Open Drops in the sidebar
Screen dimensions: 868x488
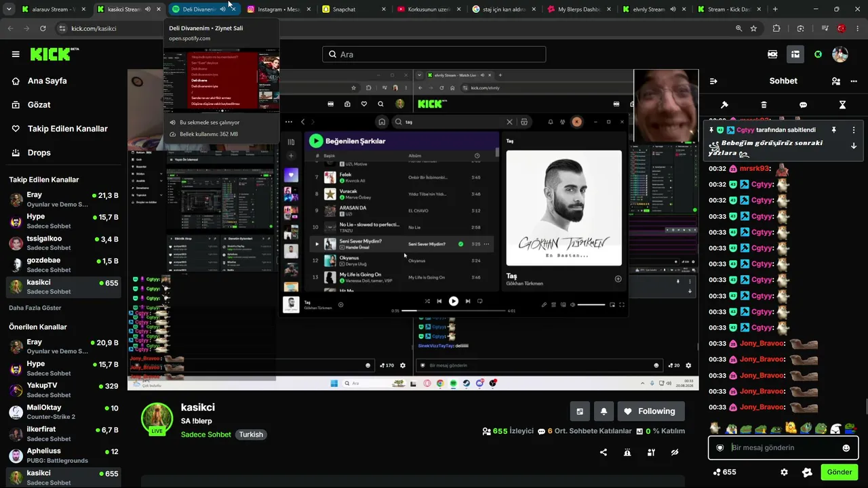[31, 153]
